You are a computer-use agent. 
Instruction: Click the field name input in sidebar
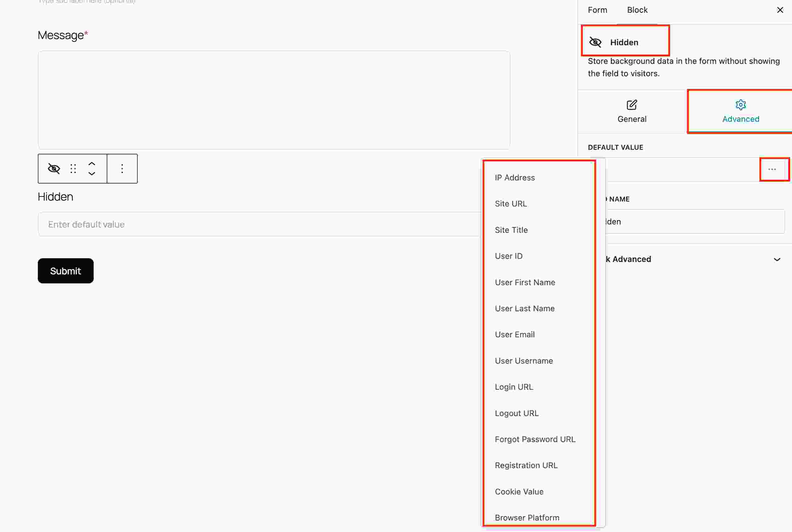point(695,222)
